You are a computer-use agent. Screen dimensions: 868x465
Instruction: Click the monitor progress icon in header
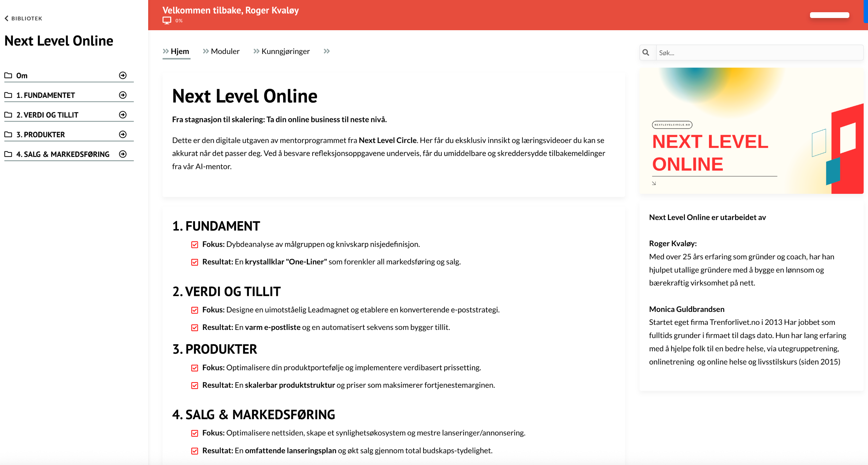coord(166,20)
